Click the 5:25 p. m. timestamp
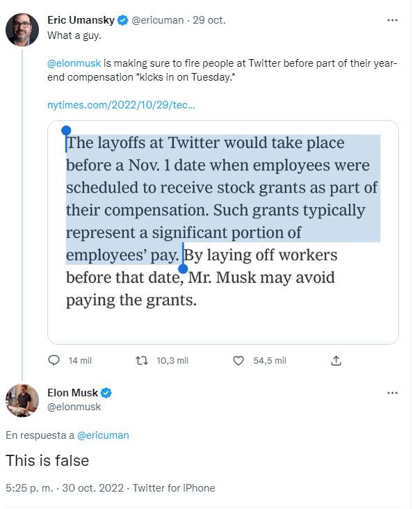 (28, 488)
